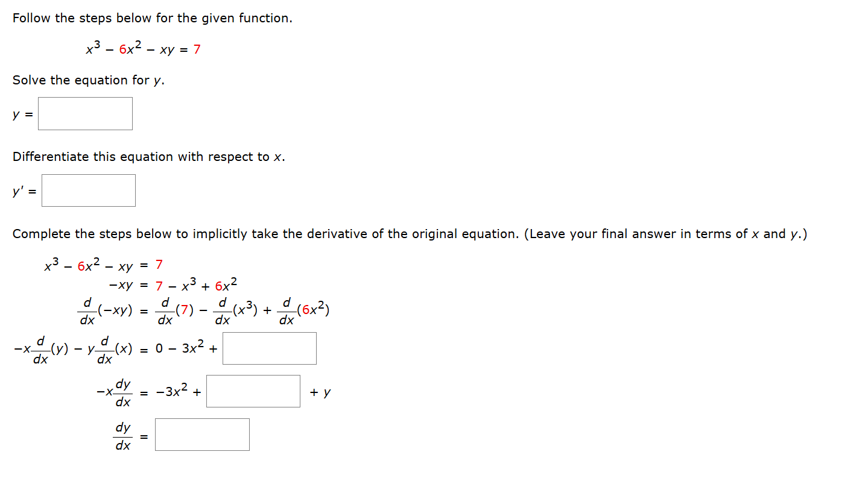
Task: Click the y' = answer input box
Action: (x=88, y=190)
